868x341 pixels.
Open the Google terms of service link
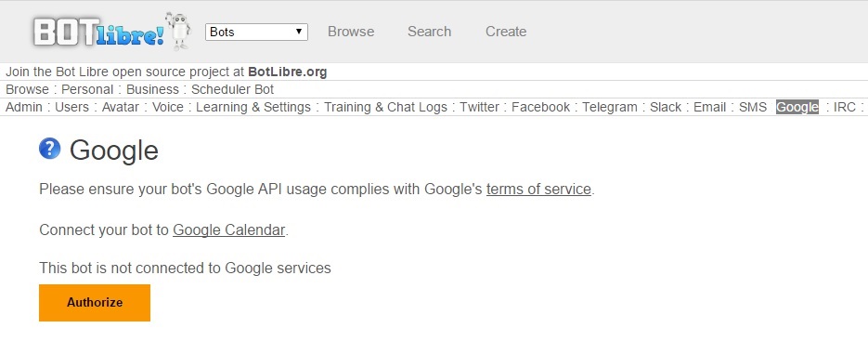point(538,189)
